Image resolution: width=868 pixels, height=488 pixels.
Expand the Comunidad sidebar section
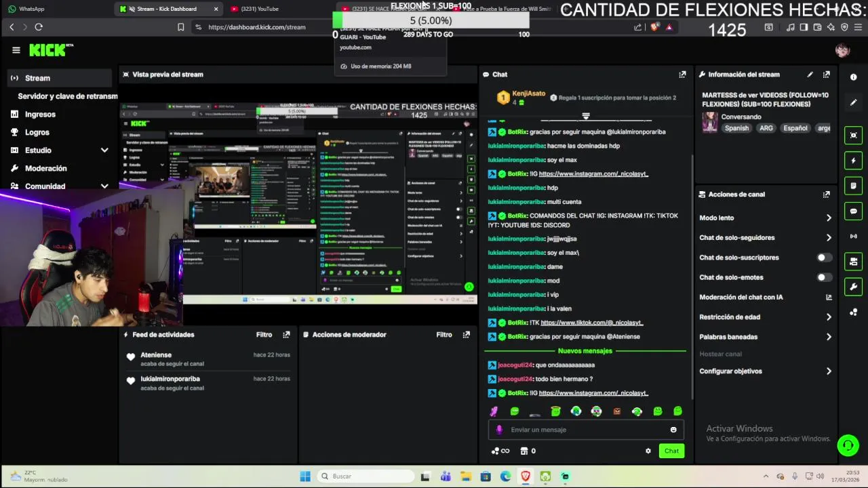tap(104, 186)
